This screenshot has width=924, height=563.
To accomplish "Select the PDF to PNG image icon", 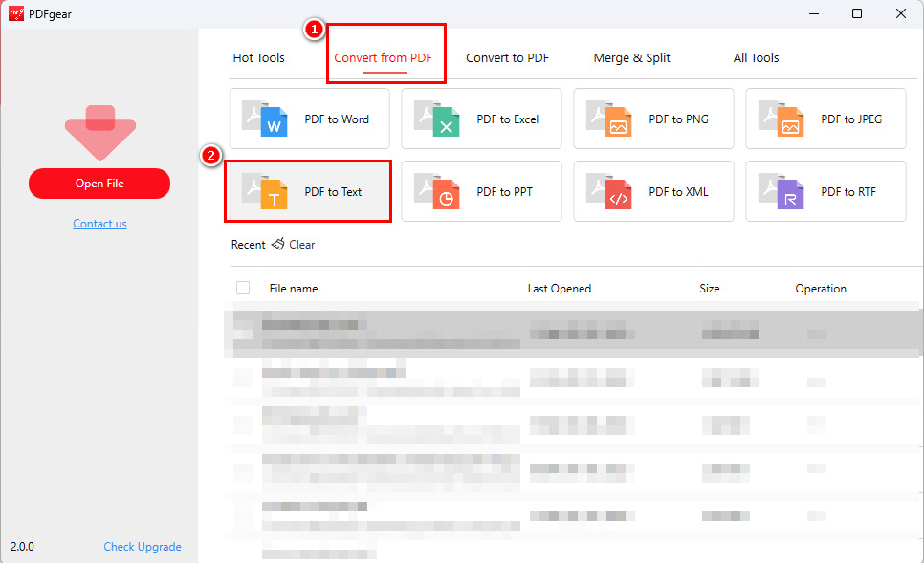I will coord(608,119).
